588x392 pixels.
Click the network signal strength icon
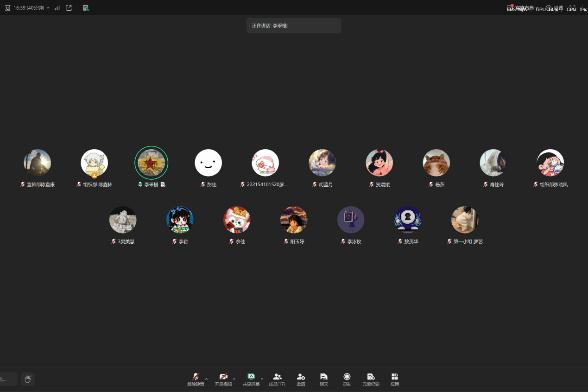(x=57, y=8)
